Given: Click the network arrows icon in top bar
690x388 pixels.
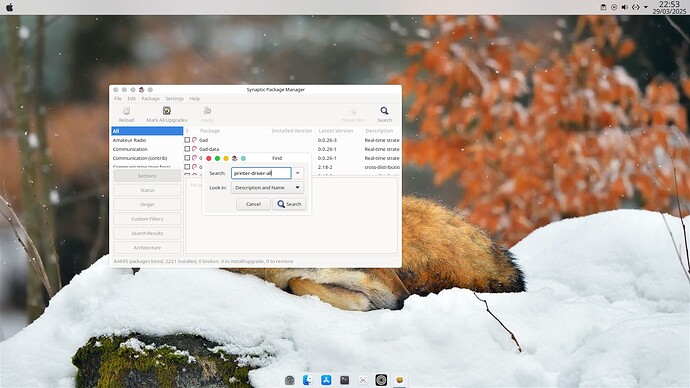Looking at the screenshot, I should click(x=635, y=7).
